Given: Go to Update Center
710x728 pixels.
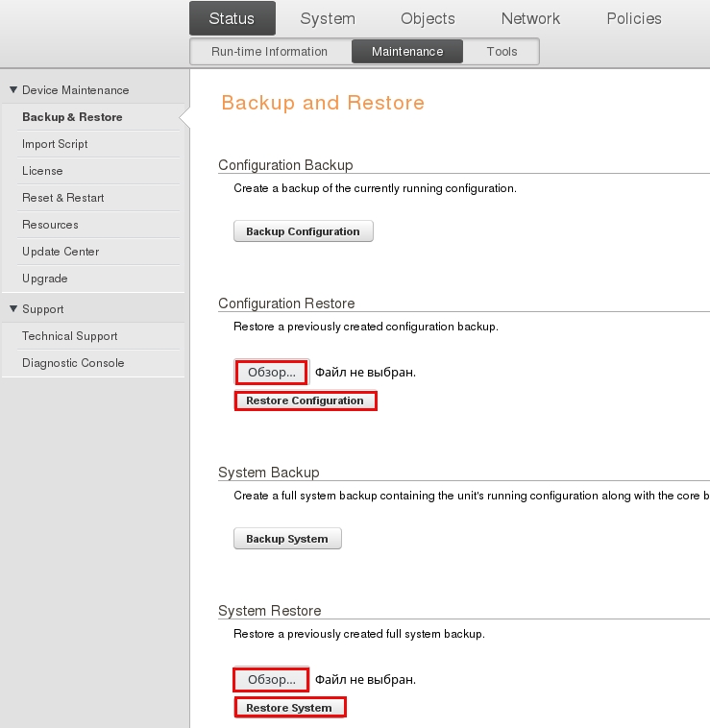Looking at the screenshot, I should (61, 252).
